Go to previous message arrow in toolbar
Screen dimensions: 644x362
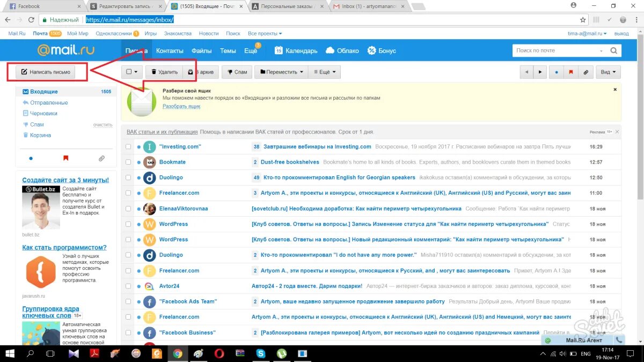coord(526,72)
